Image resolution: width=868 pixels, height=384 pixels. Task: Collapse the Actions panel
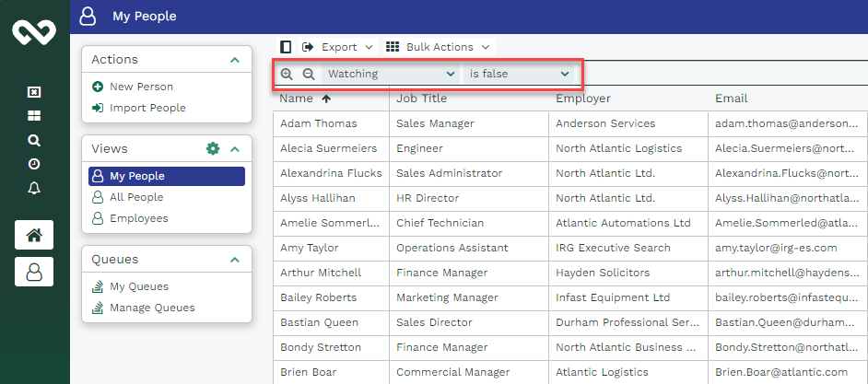(235, 60)
